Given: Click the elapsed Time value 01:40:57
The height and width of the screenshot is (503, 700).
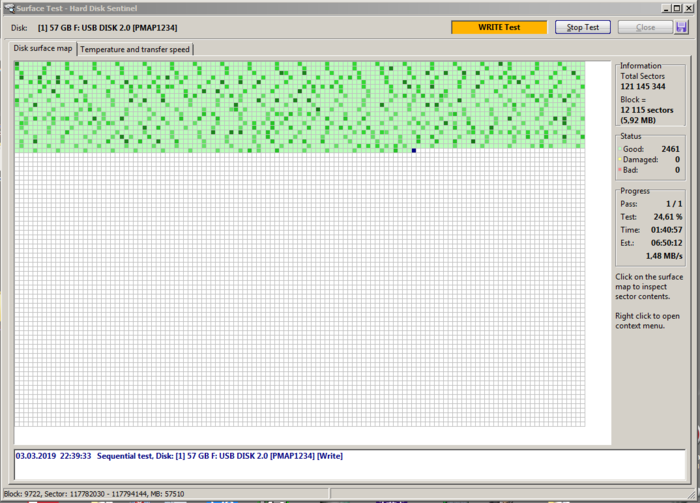Looking at the screenshot, I should tap(667, 230).
